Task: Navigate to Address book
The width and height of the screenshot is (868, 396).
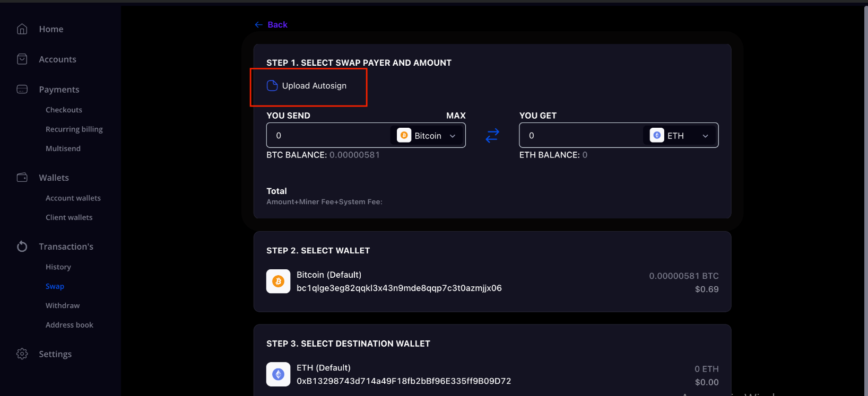Action: point(70,325)
